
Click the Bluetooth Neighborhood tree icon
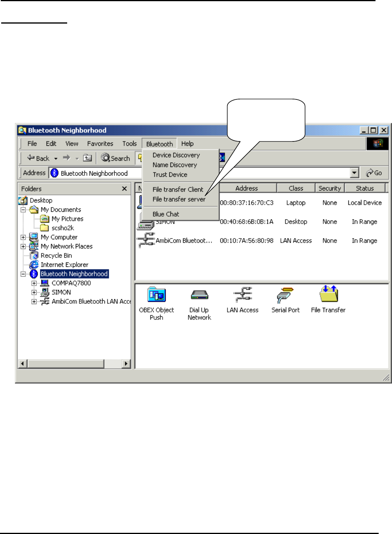pyautogui.click(x=34, y=273)
